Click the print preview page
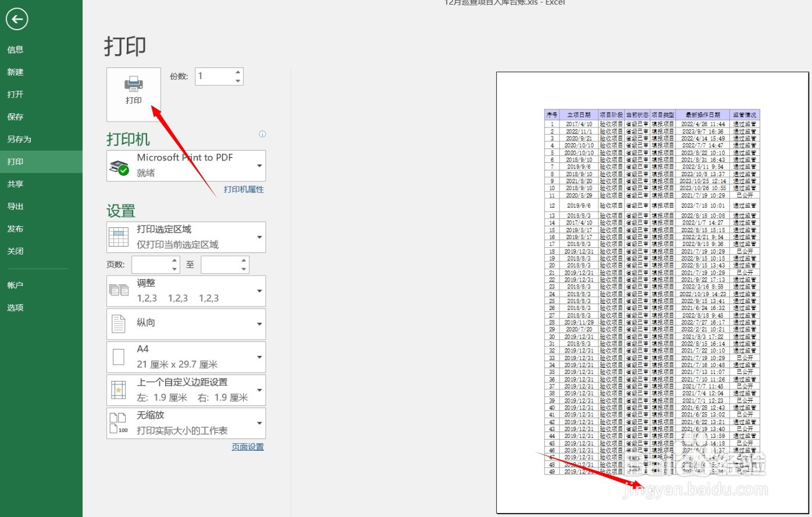 [x=653, y=293]
